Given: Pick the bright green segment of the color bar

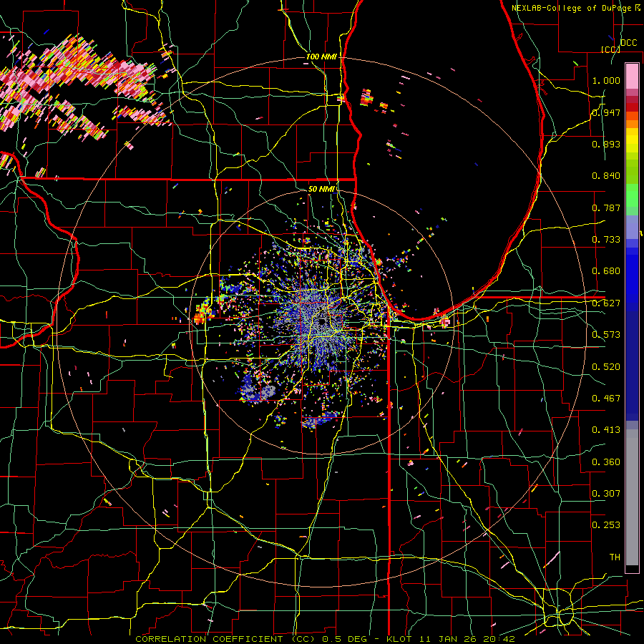Looking at the screenshot, I should [x=632, y=195].
